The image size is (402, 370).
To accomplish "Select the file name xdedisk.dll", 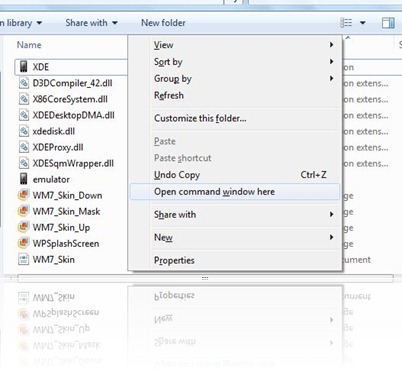I will coord(54,131).
